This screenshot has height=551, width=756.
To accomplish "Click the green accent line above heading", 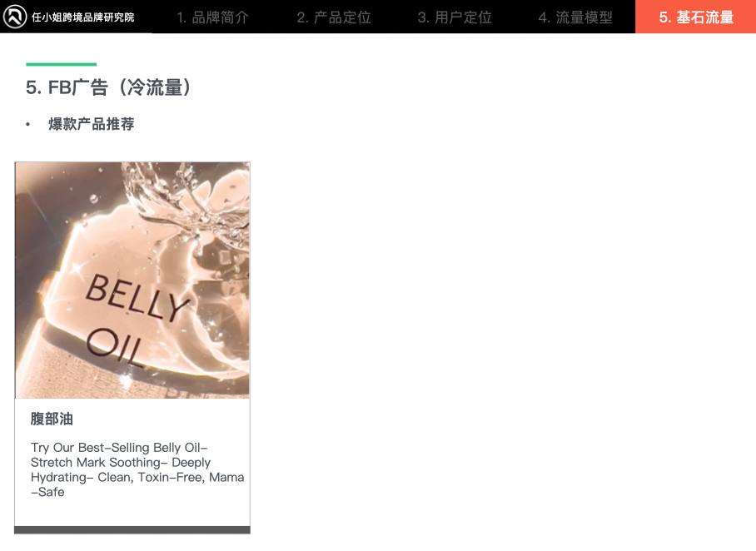I will tap(62, 64).
